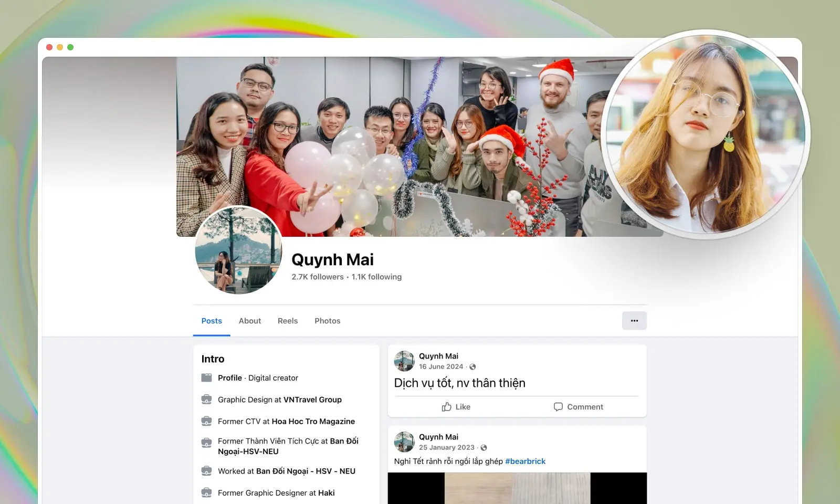Click the globe privacy icon on 16 June post
The height and width of the screenshot is (504, 840).
coord(472,367)
